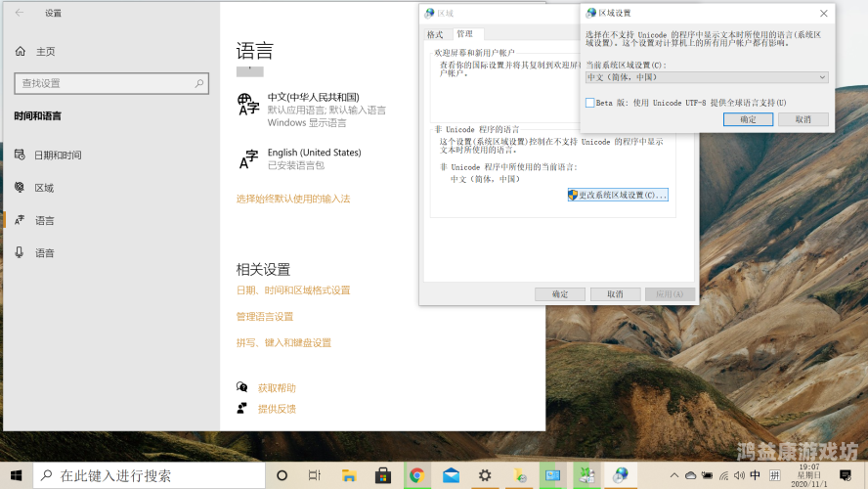
Task: Open Cortana circle on taskbar
Action: tap(282, 475)
